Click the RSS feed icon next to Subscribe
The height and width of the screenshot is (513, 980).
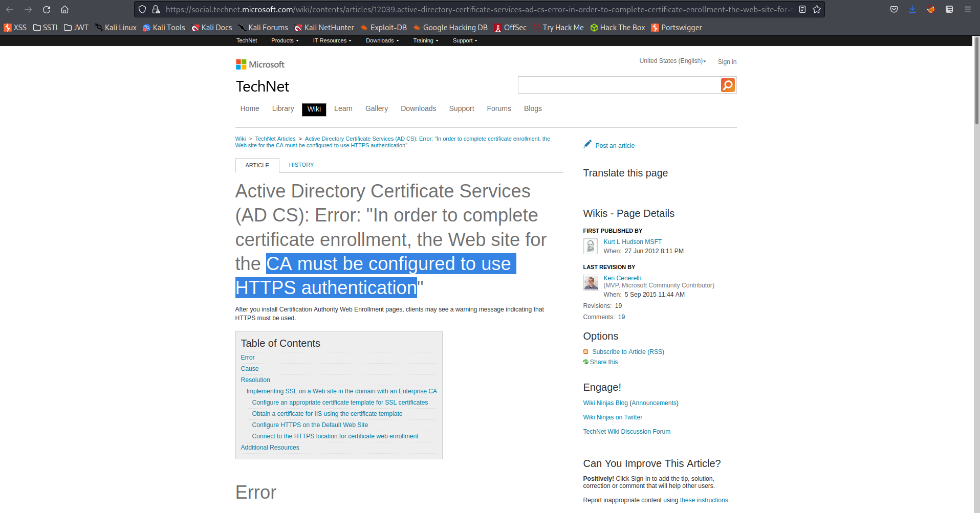pyautogui.click(x=585, y=352)
